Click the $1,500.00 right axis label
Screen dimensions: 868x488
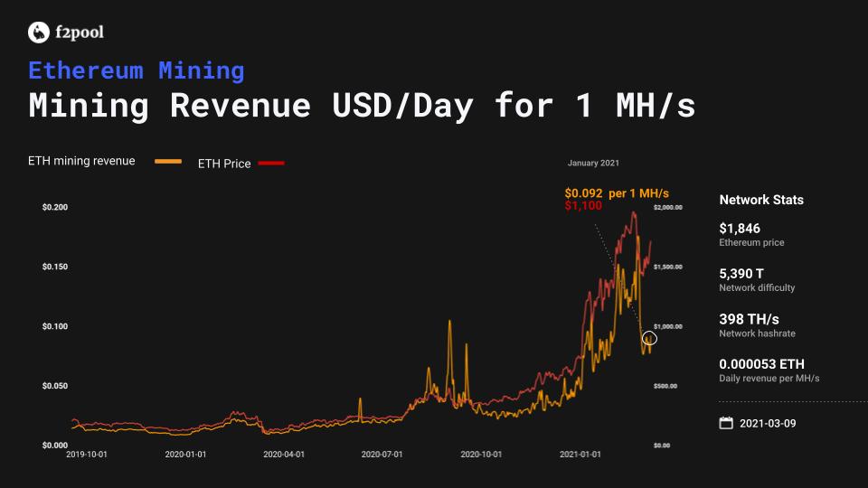click(x=668, y=267)
